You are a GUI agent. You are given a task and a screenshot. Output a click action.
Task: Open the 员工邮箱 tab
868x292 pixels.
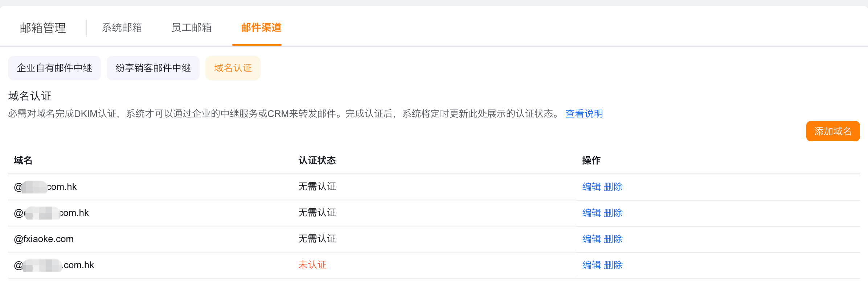point(191,28)
